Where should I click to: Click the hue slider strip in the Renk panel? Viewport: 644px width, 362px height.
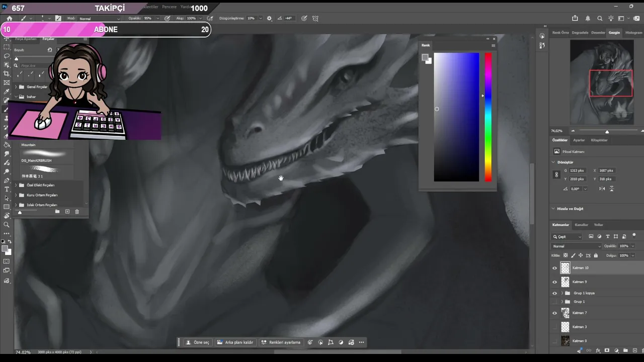[x=488, y=117]
